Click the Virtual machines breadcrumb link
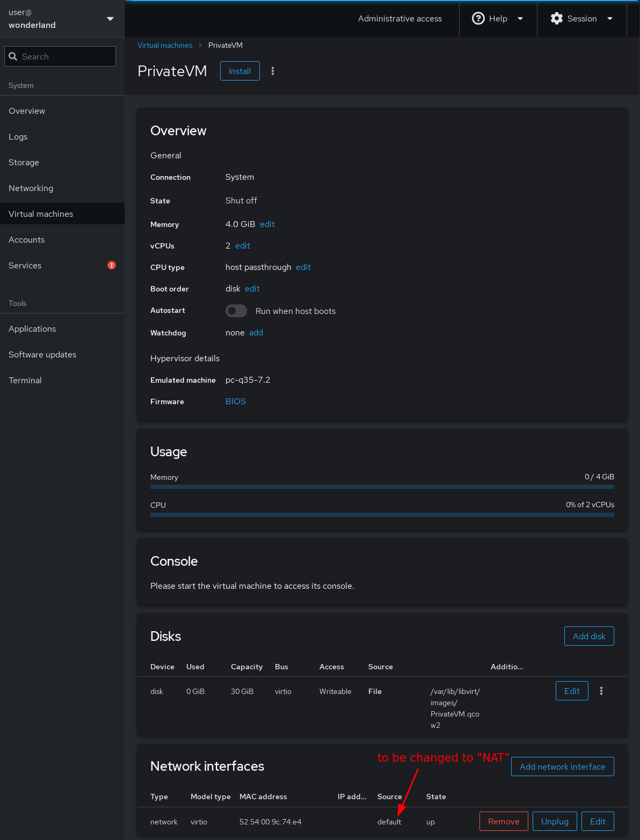Image resolution: width=640 pixels, height=840 pixels. [x=165, y=45]
